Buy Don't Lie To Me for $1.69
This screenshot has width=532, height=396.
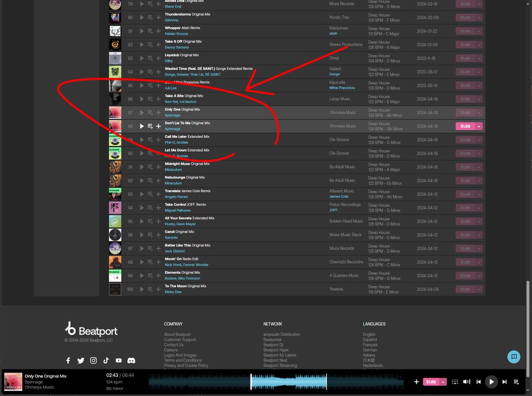pyautogui.click(x=465, y=126)
